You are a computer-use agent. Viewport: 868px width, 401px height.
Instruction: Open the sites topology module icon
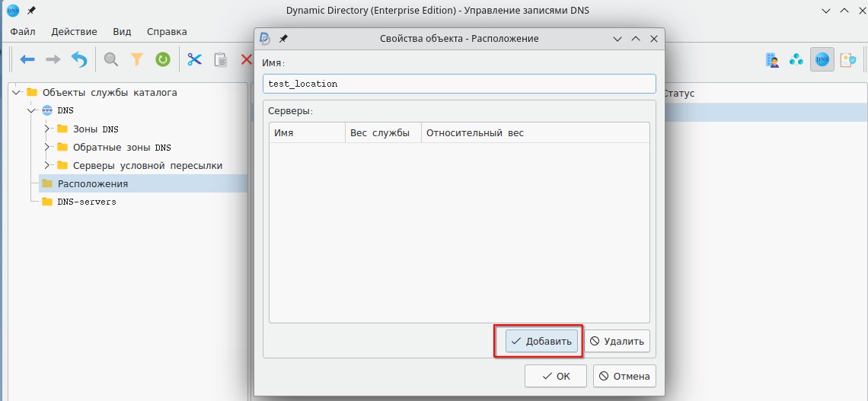point(796,59)
